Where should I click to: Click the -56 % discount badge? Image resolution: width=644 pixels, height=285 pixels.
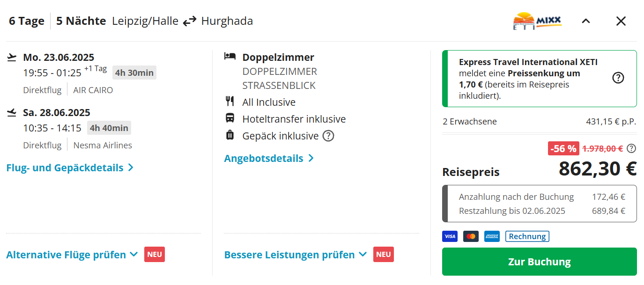(x=563, y=149)
